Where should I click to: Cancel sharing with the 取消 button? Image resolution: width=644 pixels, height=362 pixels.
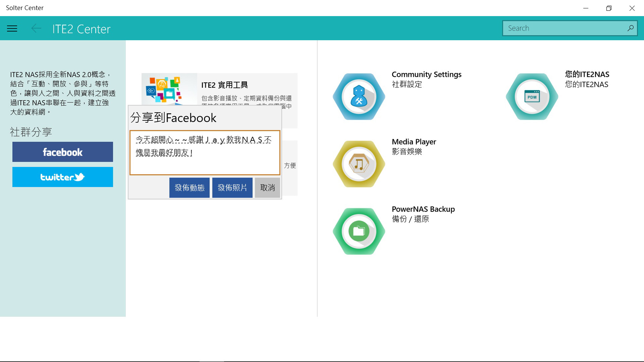tap(267, 188)
